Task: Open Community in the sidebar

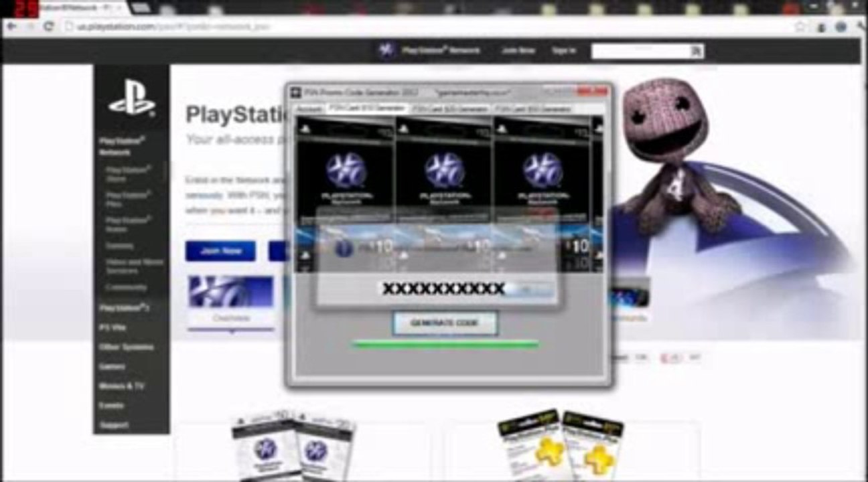Action: tap(126, 287)
